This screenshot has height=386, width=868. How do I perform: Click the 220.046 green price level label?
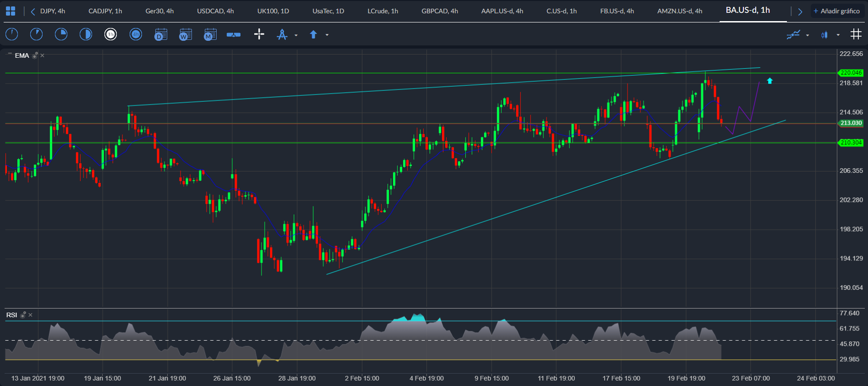(851, 73)
